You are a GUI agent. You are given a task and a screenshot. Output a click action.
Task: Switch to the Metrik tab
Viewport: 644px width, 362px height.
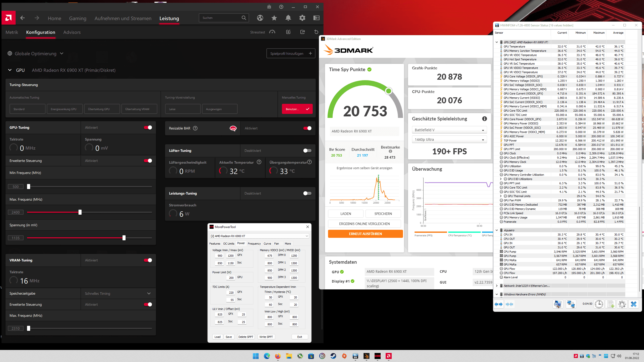(12, 32)
